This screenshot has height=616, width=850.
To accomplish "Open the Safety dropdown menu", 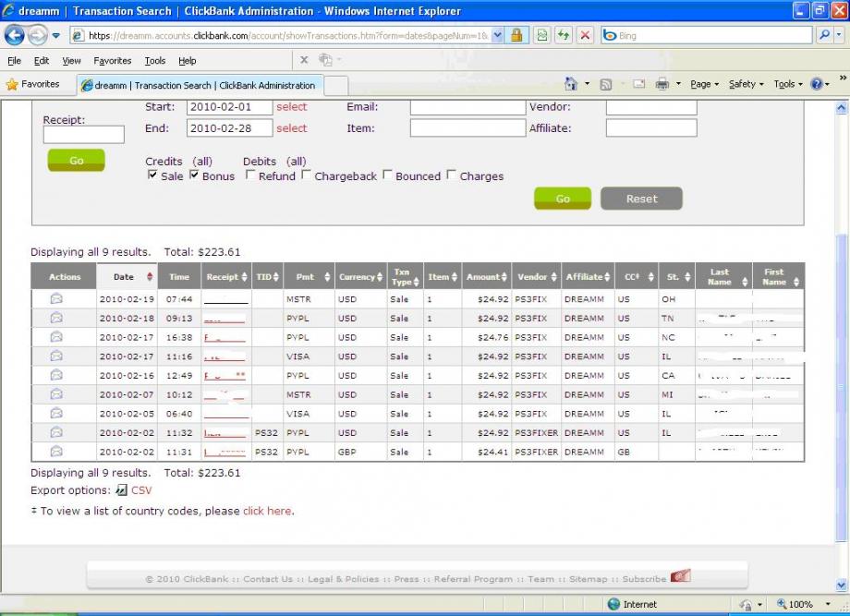I will (x=746, y=84).
